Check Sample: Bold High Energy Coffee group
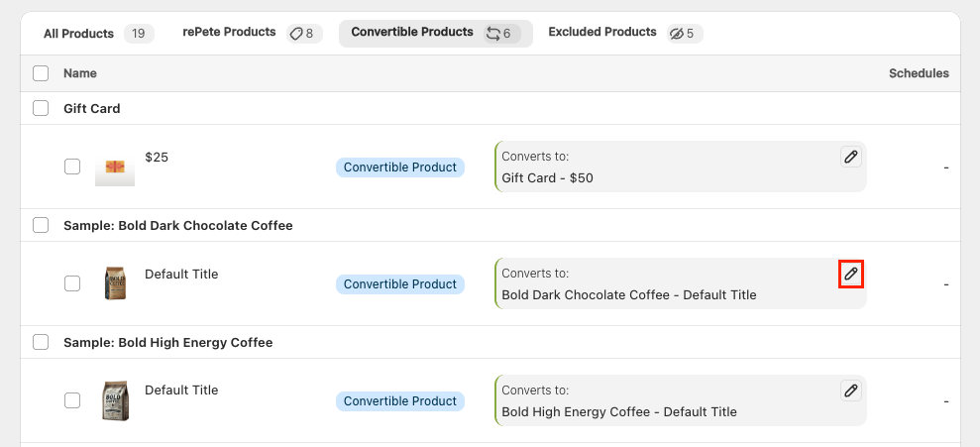The width and height of the screenshot is (980, 447). (x=41, y=342)
